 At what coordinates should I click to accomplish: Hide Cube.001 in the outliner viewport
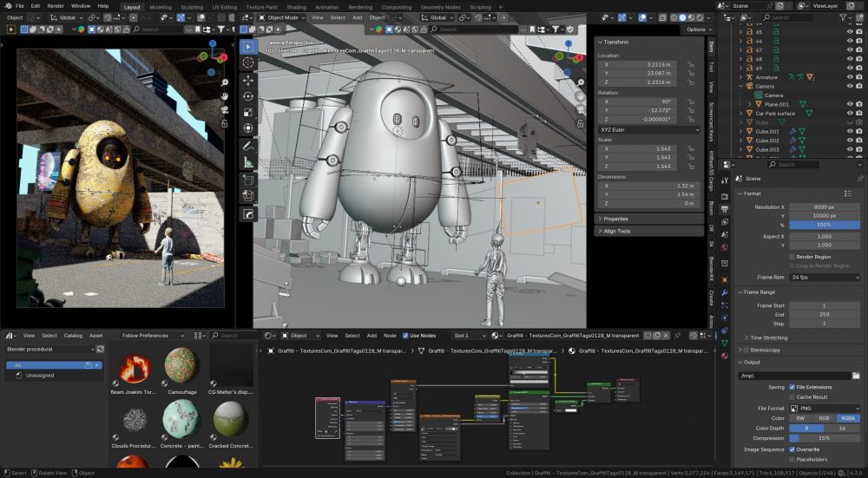tap(850, 131)
